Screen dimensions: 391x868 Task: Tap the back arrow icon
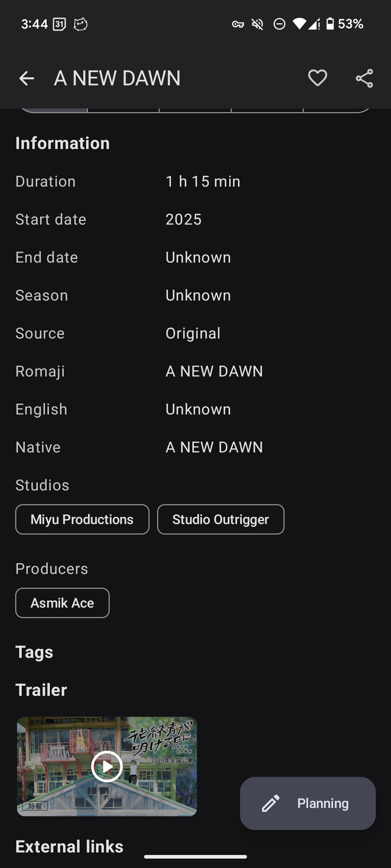(x=27, y=78)
